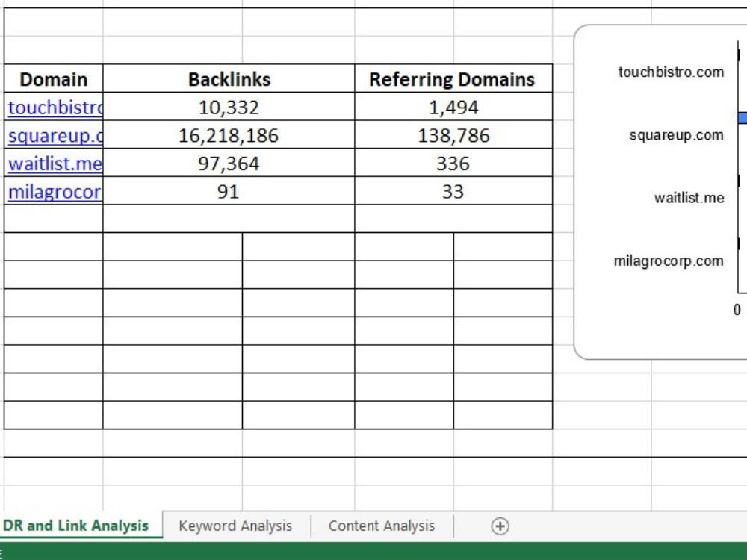Select the DR and Link Analysis tab
747x560 pixels.
75,526
